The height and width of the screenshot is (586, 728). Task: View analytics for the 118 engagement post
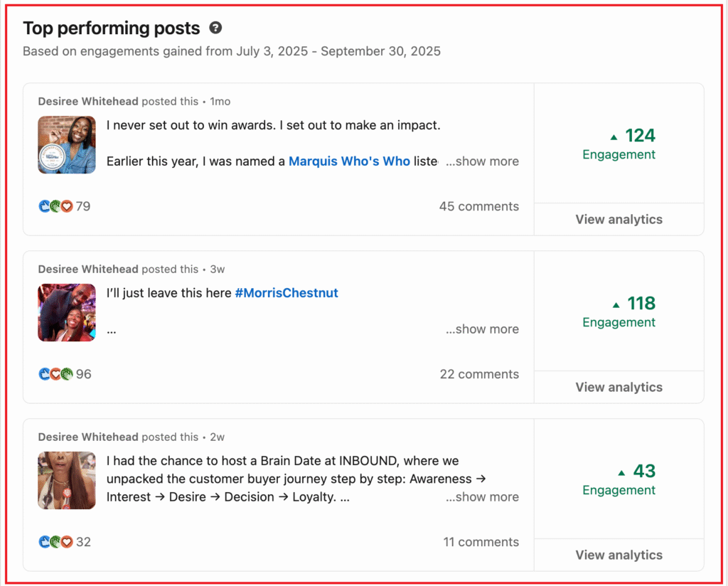tap(619, 387)
